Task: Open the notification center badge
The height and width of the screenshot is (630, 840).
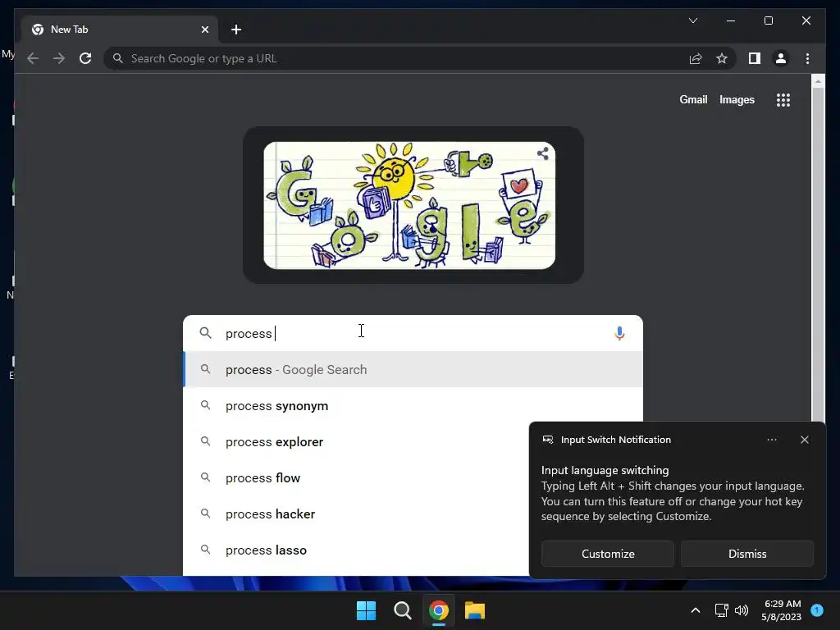Action: 817,610
